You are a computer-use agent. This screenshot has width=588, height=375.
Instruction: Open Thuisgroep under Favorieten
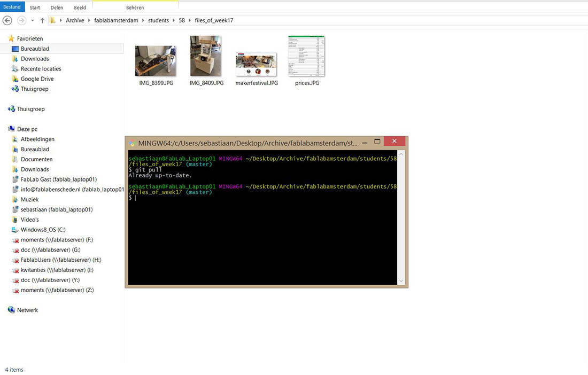34,89
